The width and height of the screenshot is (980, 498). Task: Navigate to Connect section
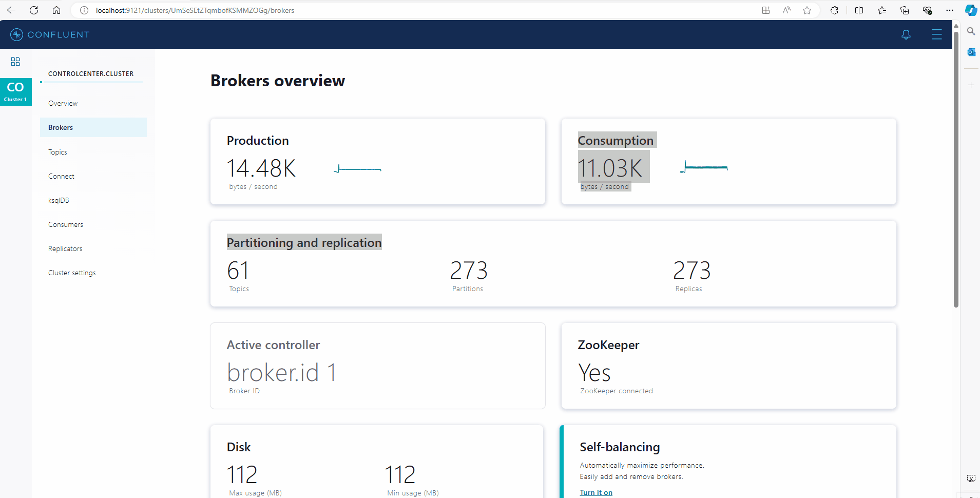tap(61, 176)
